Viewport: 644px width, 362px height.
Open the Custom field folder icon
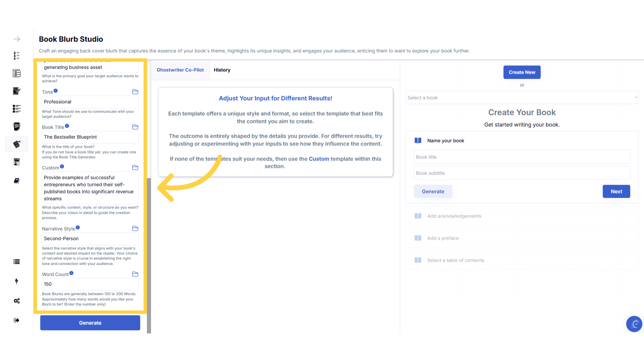click(x=135, y=168)
